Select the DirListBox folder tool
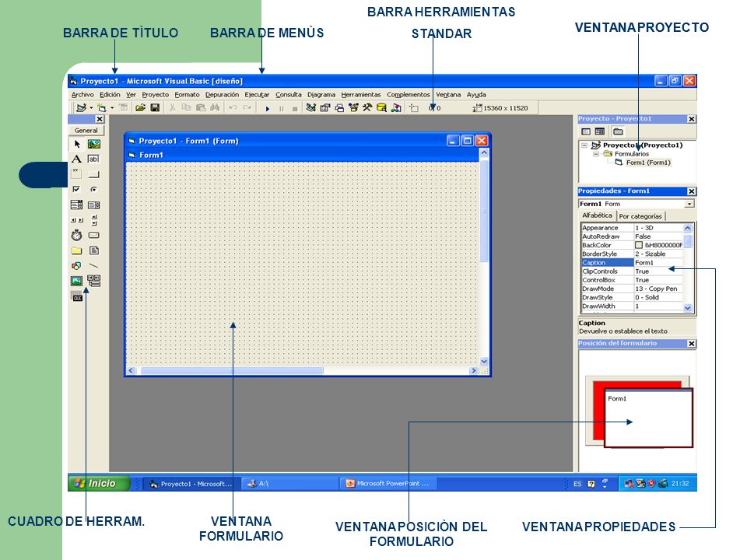 point(77,250)
